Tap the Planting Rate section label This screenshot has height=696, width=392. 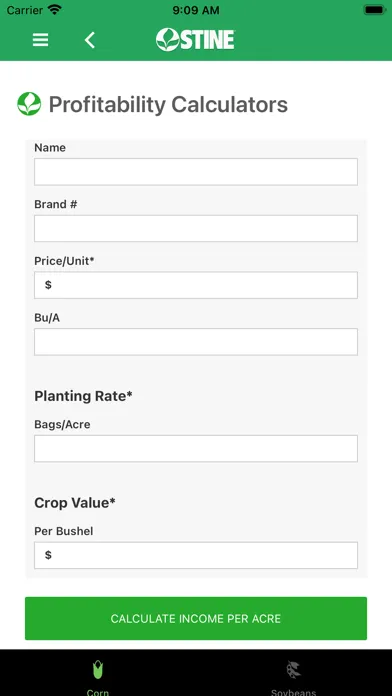coord(83,395)
